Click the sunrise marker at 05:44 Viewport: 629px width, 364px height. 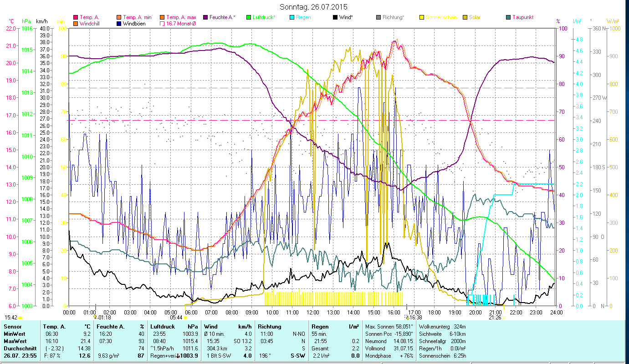[185, 318]
